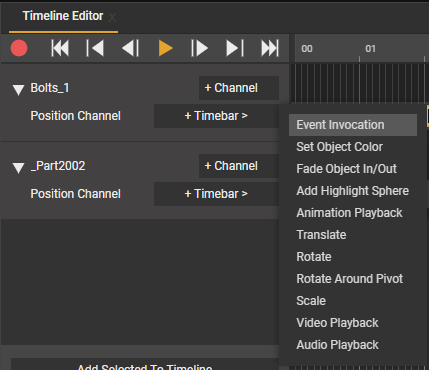Add a channel to _Part2002
Screen dimensions: 429x370
tap(239, 166)
